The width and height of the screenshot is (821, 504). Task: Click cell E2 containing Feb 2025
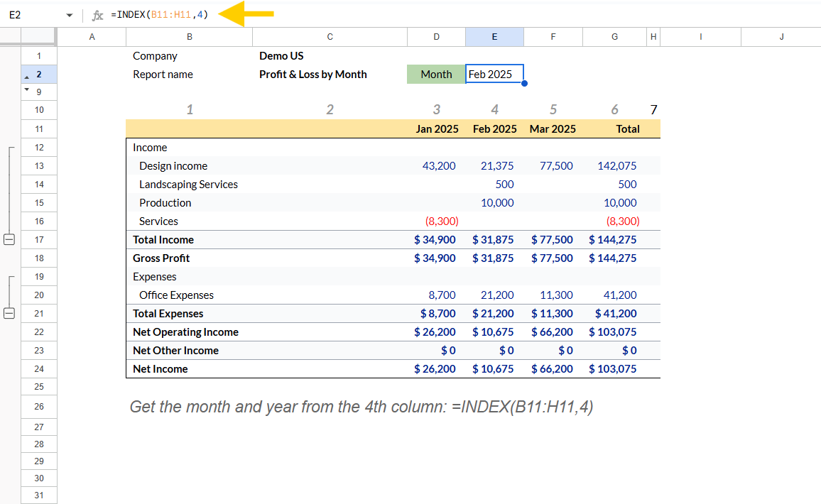494,75
